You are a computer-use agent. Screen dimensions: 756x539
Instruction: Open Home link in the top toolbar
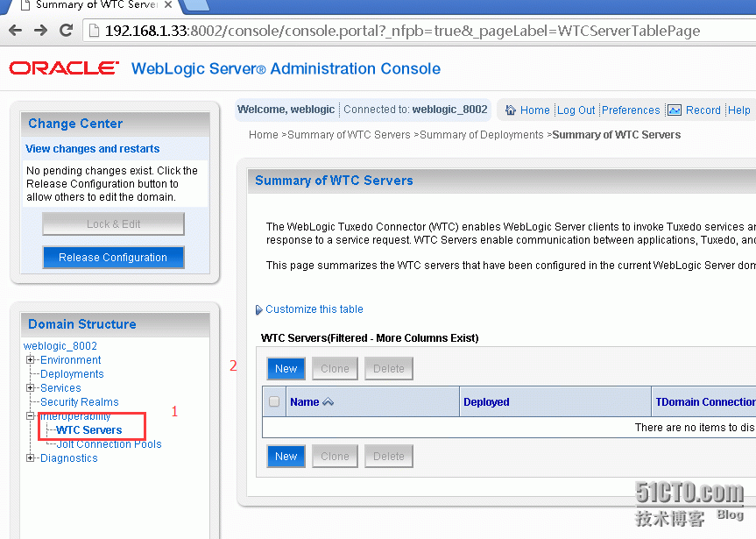(534, 110)
